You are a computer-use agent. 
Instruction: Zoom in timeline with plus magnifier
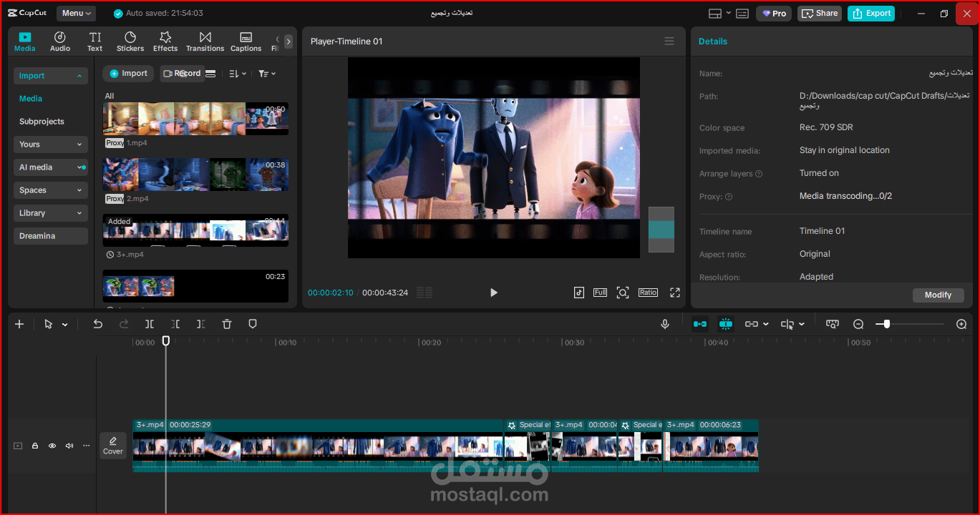pyautogui.click(x=961, y=324)
